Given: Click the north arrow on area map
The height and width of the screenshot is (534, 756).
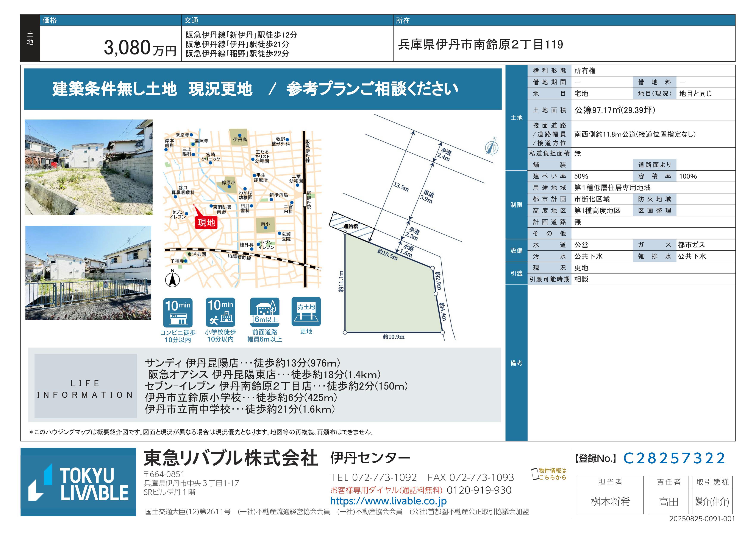Looking at the screenshot, I should 172,280.
